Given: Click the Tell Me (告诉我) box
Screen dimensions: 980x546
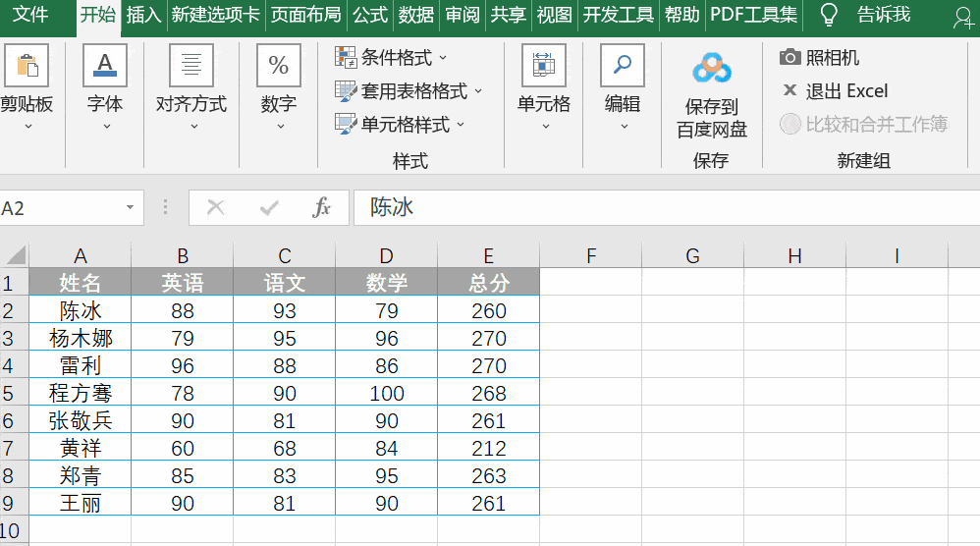Looking at the screenshot, I should tap(883, 14).
